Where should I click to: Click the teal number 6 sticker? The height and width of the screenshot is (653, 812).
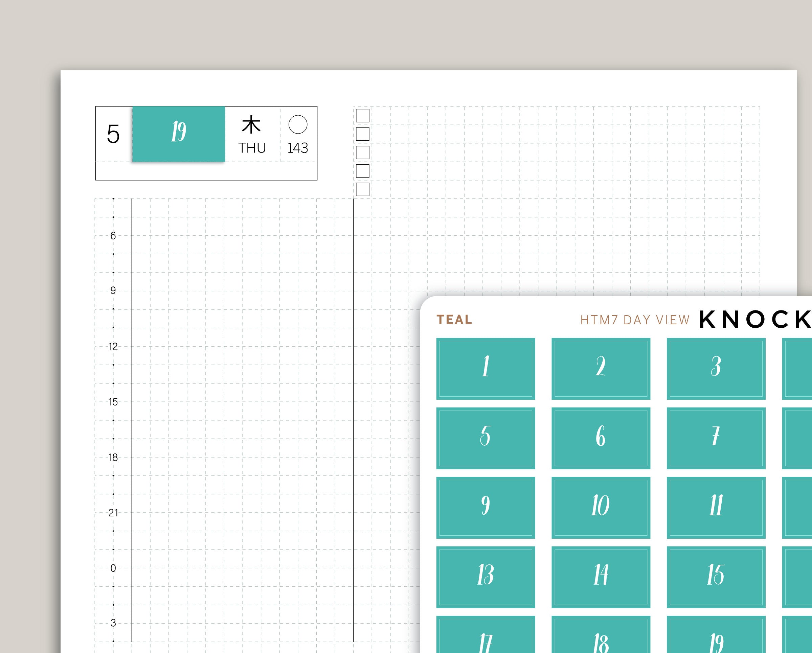coord(601,438)
